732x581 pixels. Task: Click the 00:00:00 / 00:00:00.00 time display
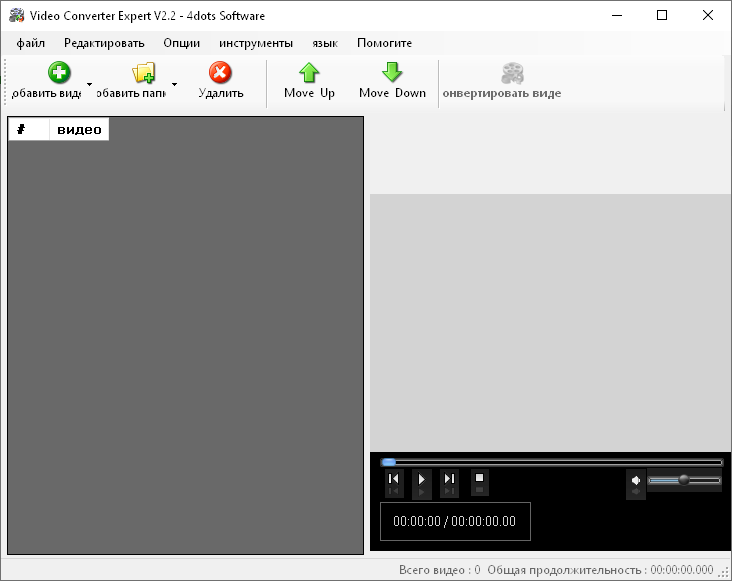click(455, 521)
